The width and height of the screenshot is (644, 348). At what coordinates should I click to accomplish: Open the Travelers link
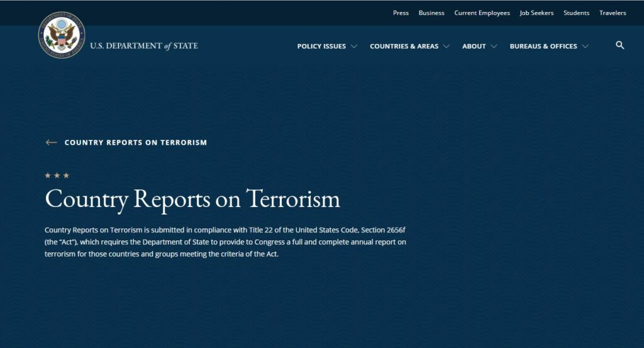click(613, 13)
